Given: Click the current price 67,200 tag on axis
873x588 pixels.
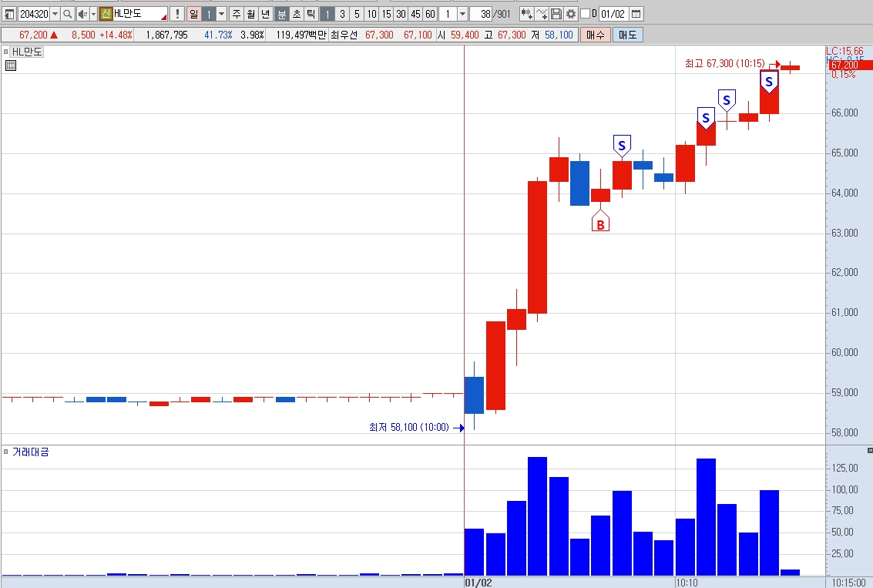Looking at the screenshot, I should (849, 66).
